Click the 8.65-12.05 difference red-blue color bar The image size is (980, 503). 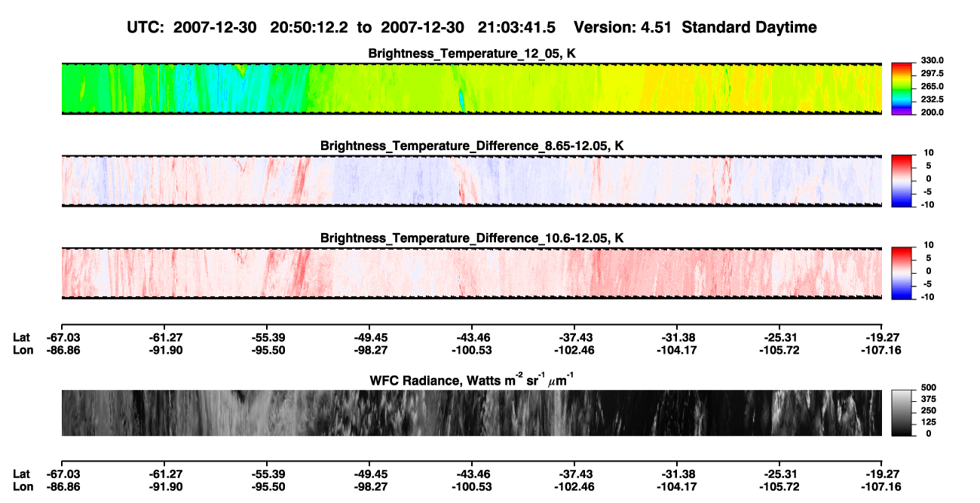click(902, 181)
